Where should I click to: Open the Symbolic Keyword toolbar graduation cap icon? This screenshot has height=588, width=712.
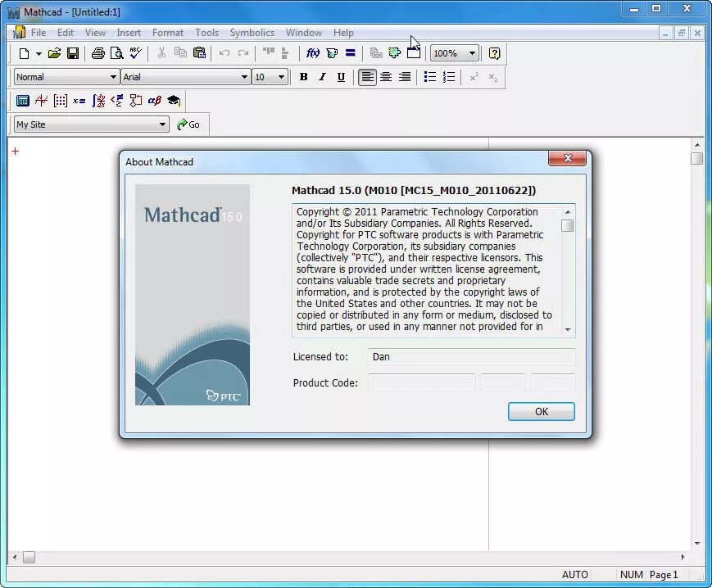(174, 100)
